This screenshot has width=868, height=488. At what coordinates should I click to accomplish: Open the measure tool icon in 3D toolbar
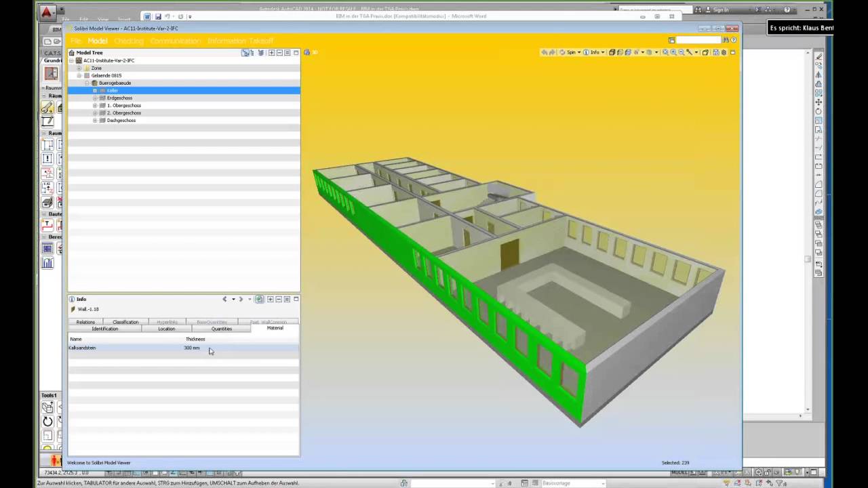click(690, 52)
